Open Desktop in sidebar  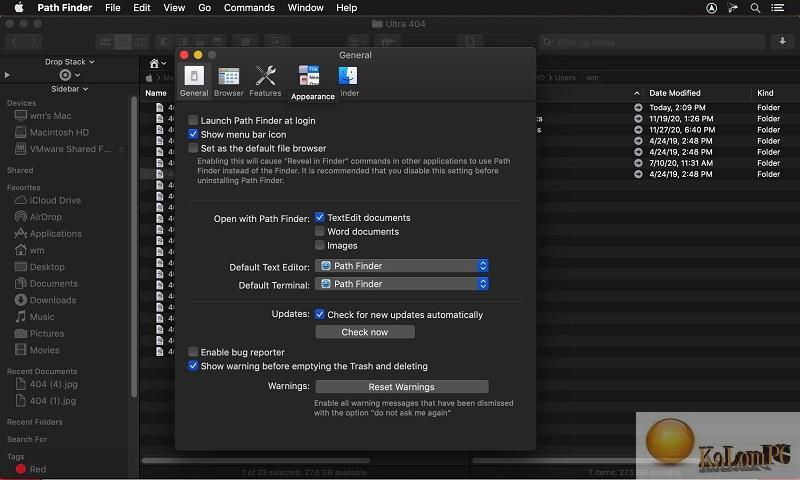[40, 267]
